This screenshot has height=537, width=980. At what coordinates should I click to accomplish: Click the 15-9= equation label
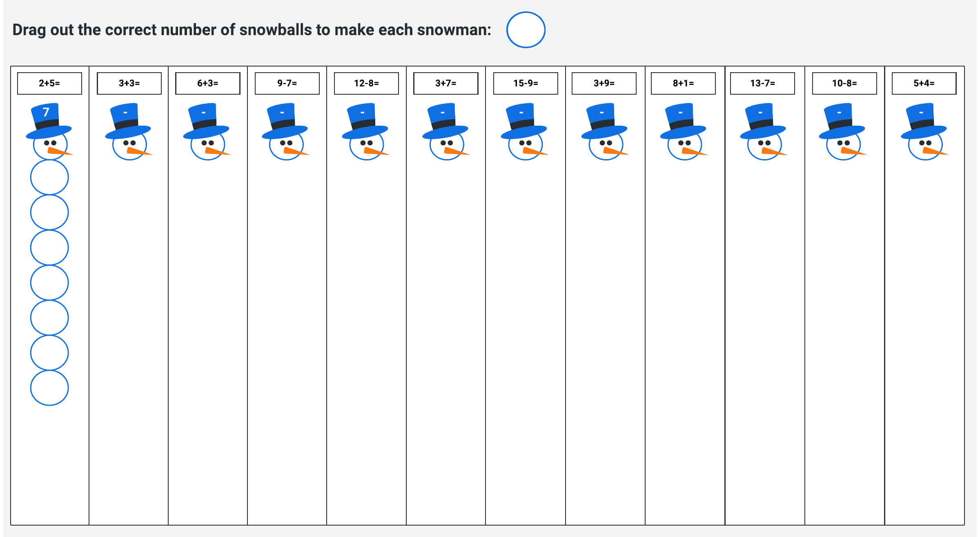526,83
